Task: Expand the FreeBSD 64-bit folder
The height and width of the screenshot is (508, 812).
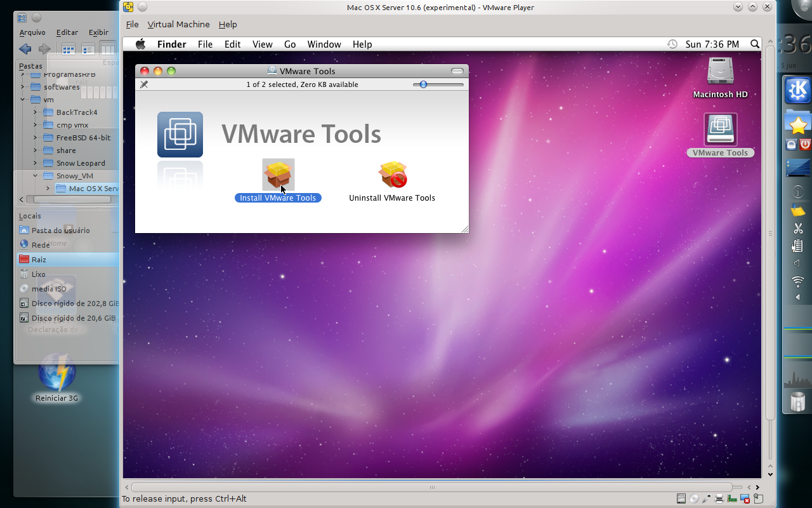Action: pyautogui.click(x=36, y=138)
